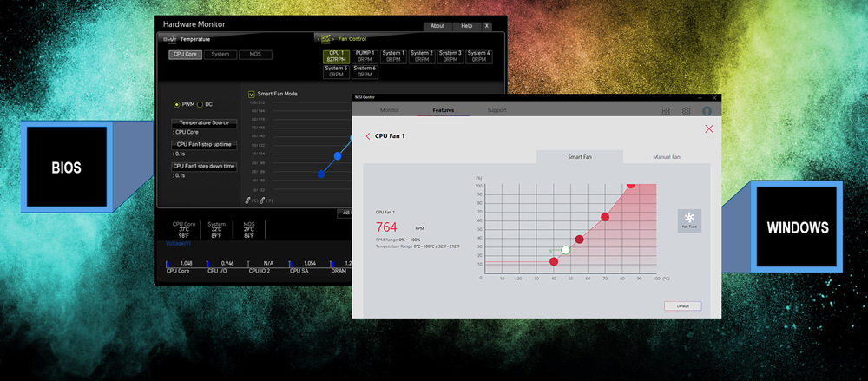Screen dimensions: 868x381
Task: Click right arrow after Fan Control icon
Action: pos(333,39)
